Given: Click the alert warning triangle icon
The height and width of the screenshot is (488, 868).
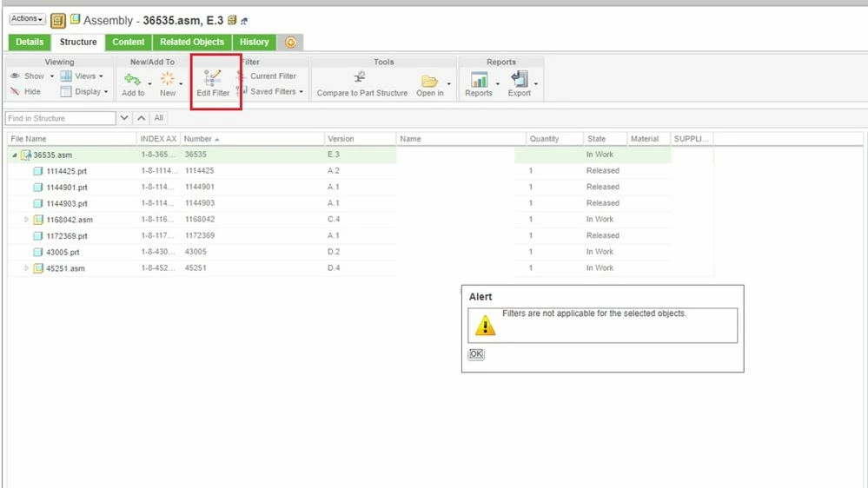Looking at the screenshot, I should (485, 326).
